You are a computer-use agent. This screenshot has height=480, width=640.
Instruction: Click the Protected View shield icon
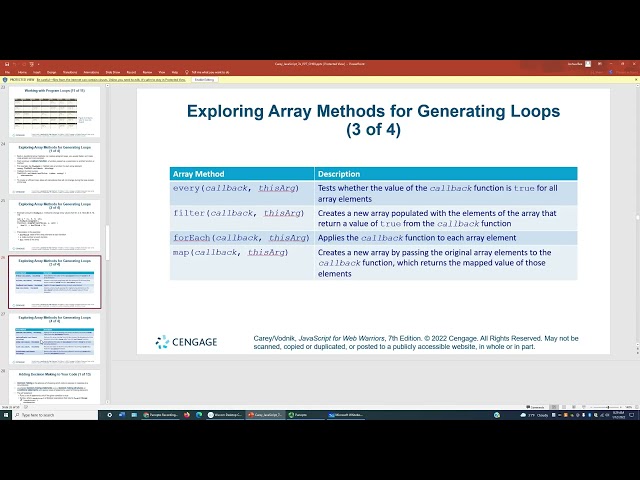pyautogui.click(x=5, y=80)
